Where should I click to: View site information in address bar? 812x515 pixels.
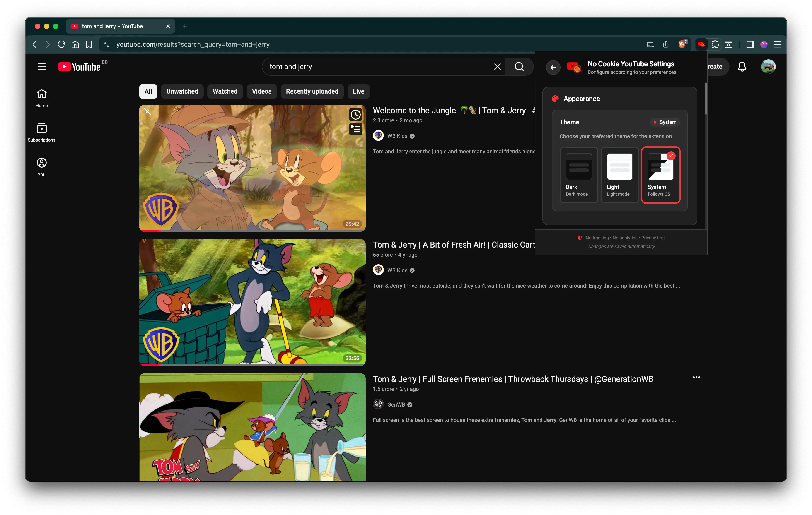[106, 44]
